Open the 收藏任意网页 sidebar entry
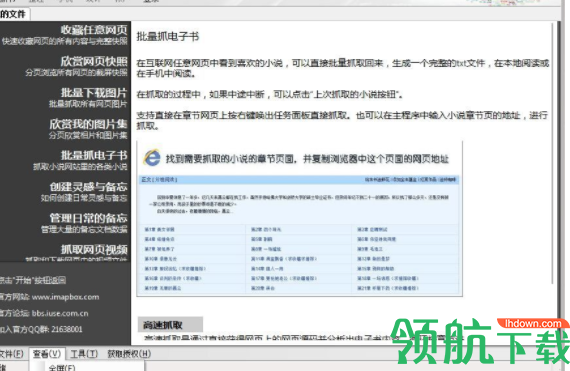570x371 pixels. (x=94, y=29)
